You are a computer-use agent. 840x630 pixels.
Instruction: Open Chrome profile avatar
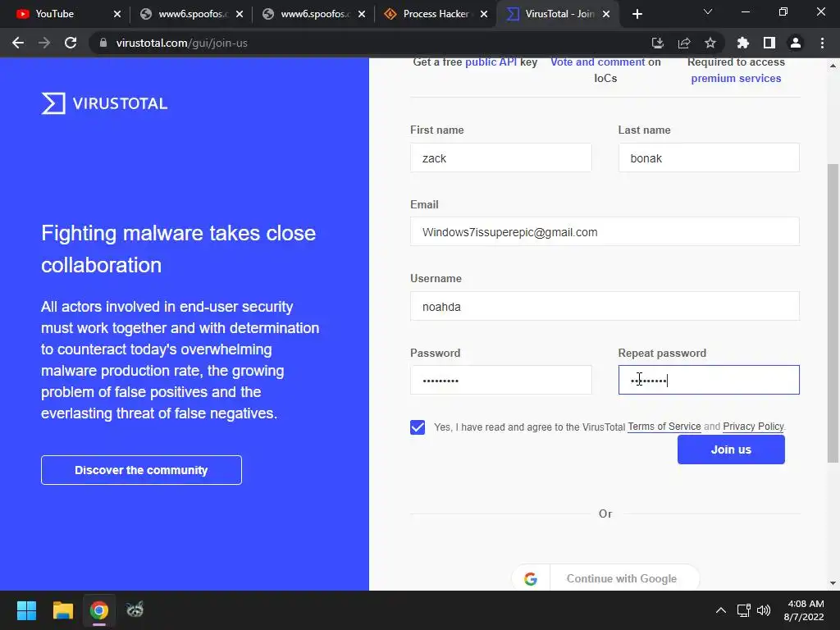click(x=796, y=43)
